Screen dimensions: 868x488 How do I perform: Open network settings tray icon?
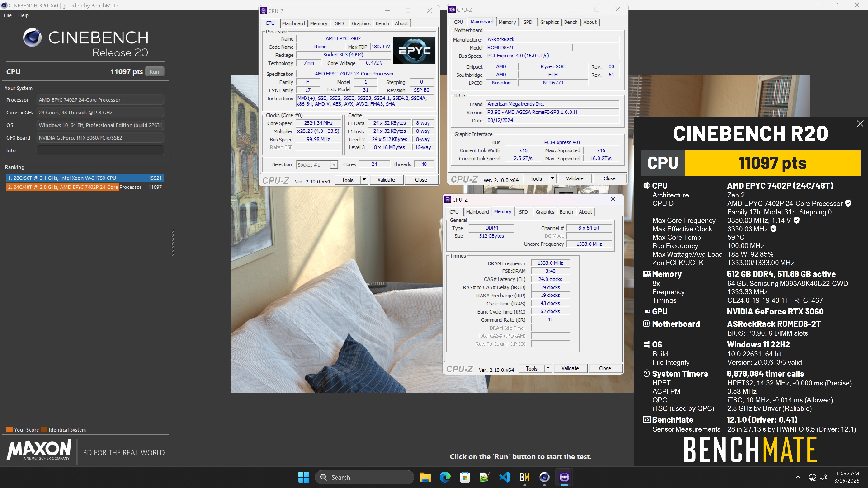coord(812,477)
